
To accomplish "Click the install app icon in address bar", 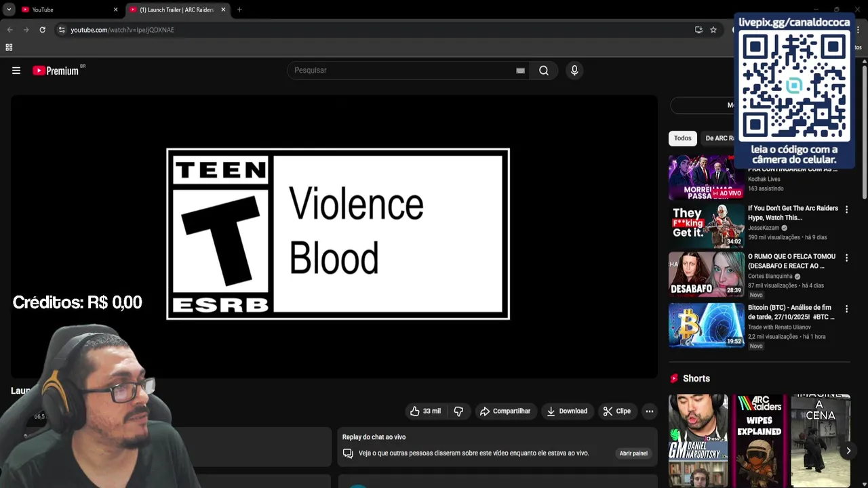I will coord(698,30).
